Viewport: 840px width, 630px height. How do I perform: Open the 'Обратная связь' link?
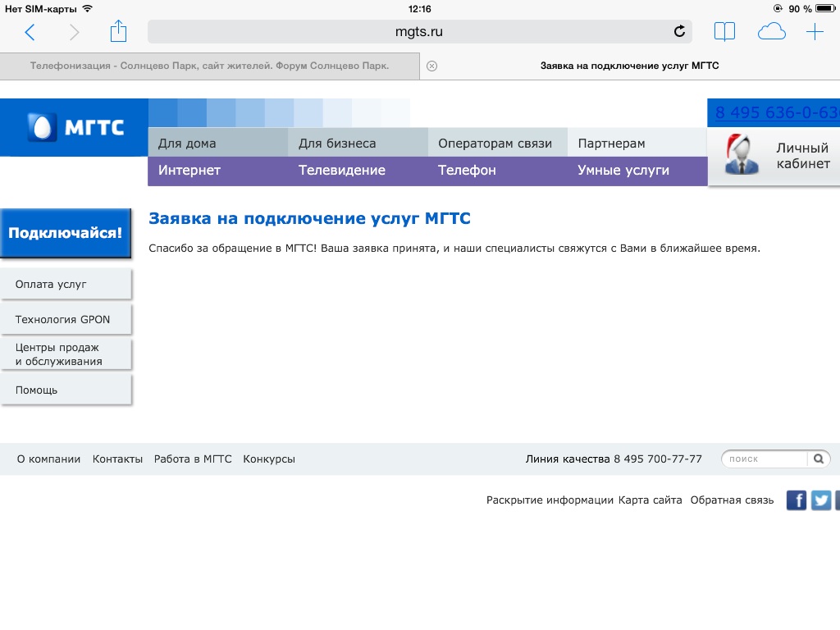[x=732, y=500]
